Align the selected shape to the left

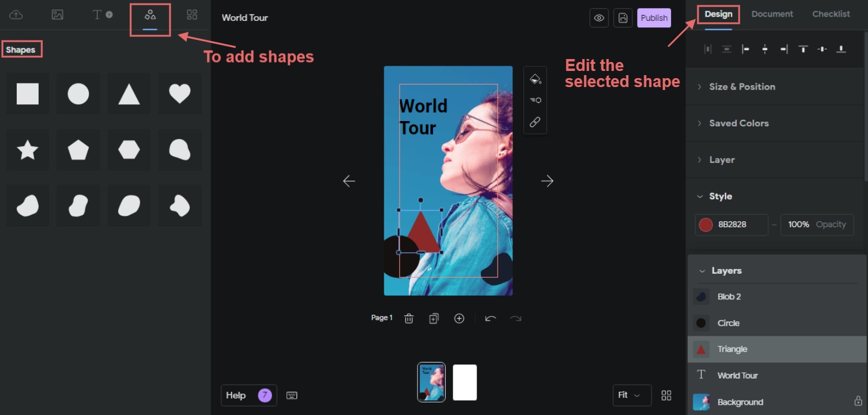click(745, 49)
